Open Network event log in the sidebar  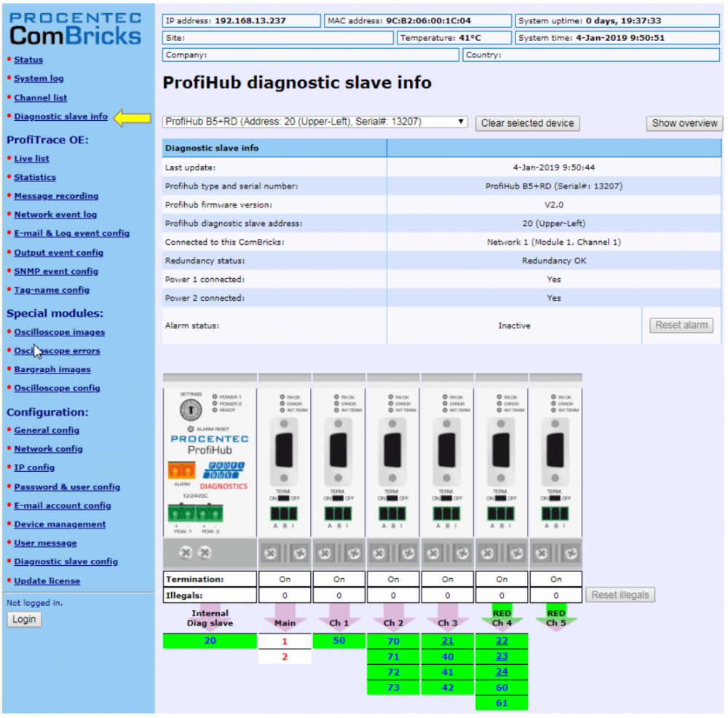[55, 214]
